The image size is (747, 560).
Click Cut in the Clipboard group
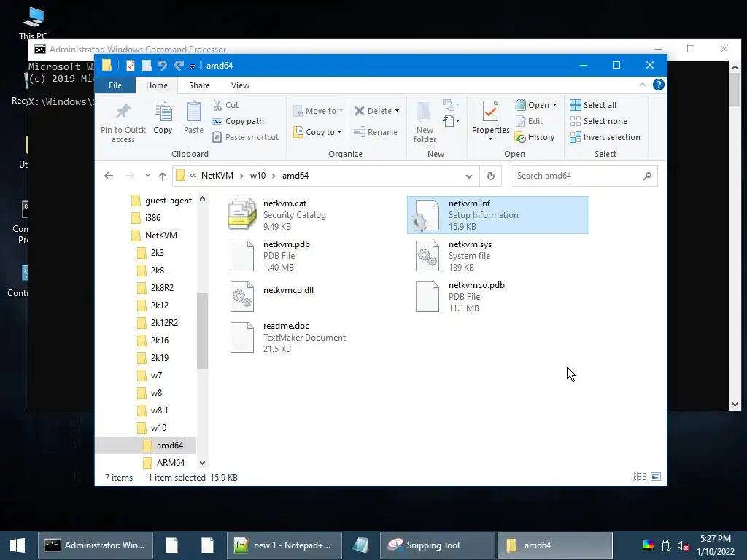[x=226, y=105]
